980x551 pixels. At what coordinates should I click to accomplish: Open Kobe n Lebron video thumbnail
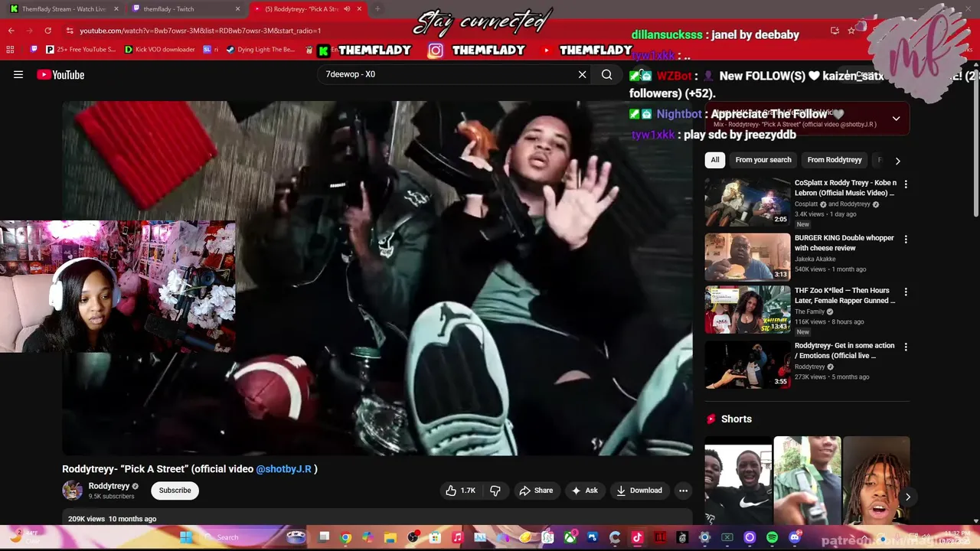pos(747,202)
